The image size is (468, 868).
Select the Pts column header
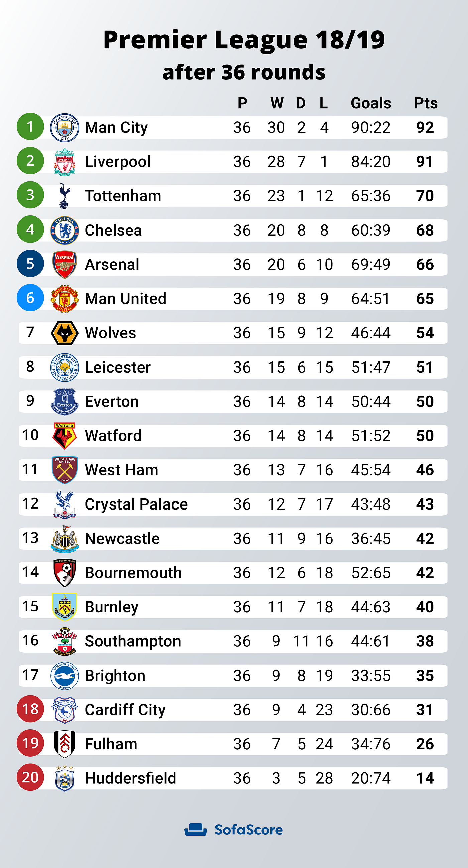[x=426, y=103]
